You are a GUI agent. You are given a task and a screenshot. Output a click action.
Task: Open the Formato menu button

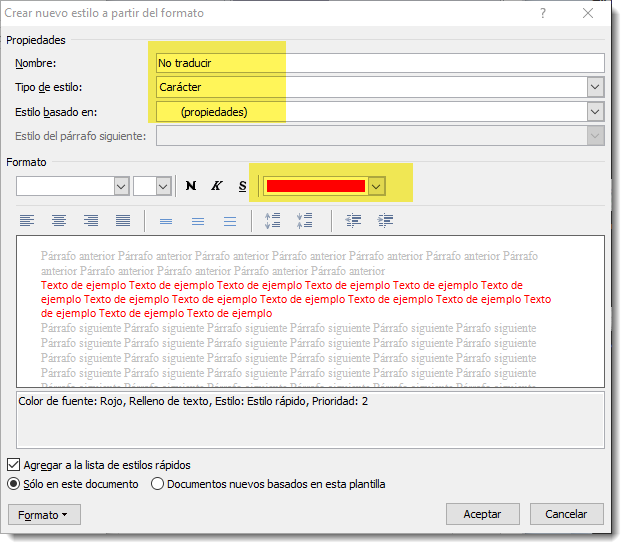(44, 515)
